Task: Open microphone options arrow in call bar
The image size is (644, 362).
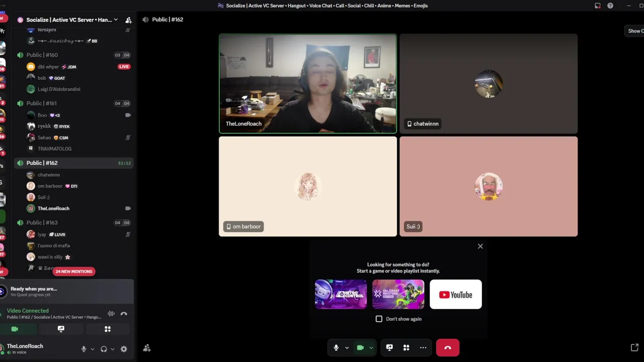Action: click(347, 348)
